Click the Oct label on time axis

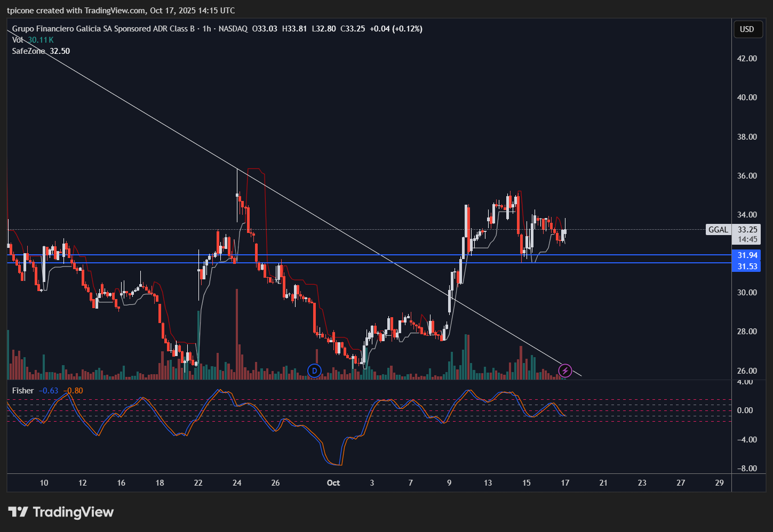coord(333,483)
